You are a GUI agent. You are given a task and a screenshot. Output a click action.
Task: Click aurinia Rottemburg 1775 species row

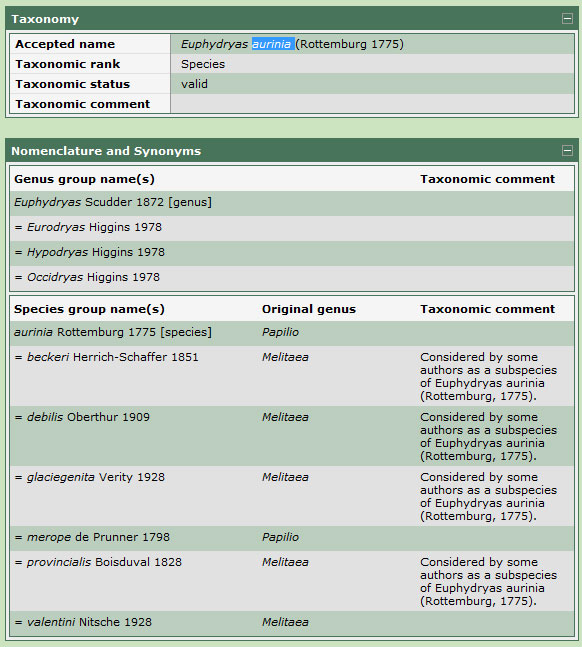(x=292, y=333)
